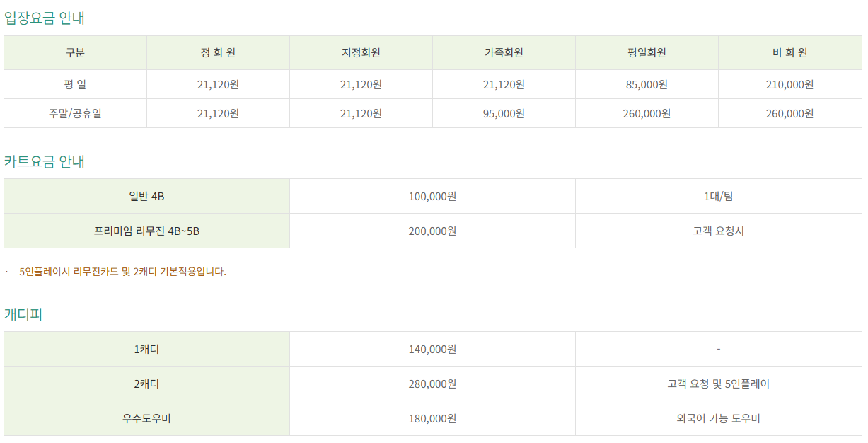Select the 210,000원 non-member weekday fee
The height and width of the screenshot is (443, 868).
coord(789,85)
